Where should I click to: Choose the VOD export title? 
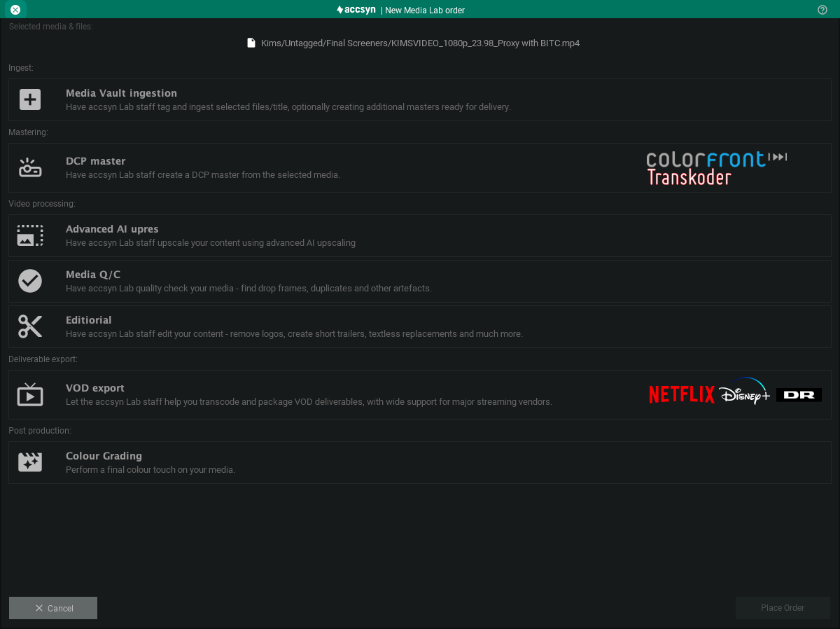pyautogui.click(x=95, y=388)
